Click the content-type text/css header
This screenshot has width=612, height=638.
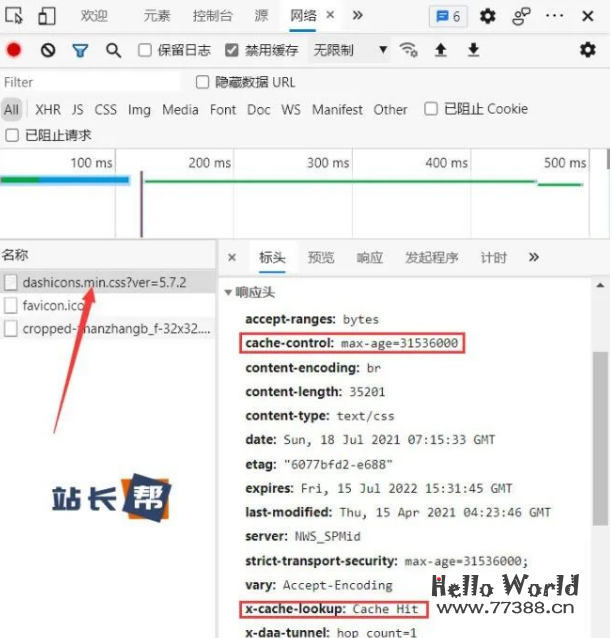click(x=320, y=416)
